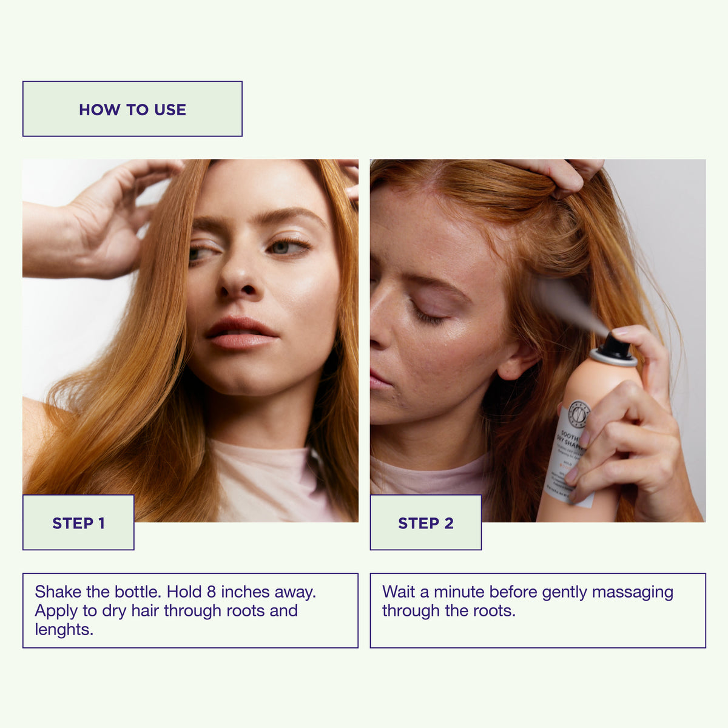Select the STEP 1 label
The width and height of the screenshot is (728, 728).
[78, 523]
